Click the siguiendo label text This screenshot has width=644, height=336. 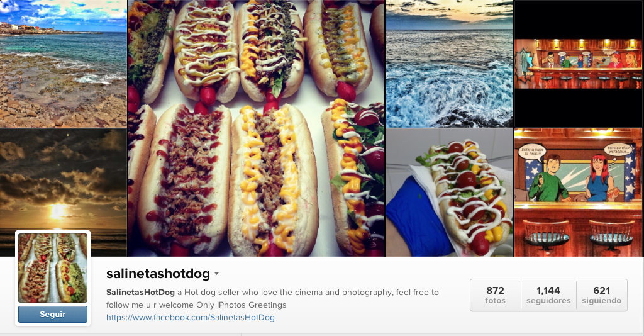tap(602, 301)
